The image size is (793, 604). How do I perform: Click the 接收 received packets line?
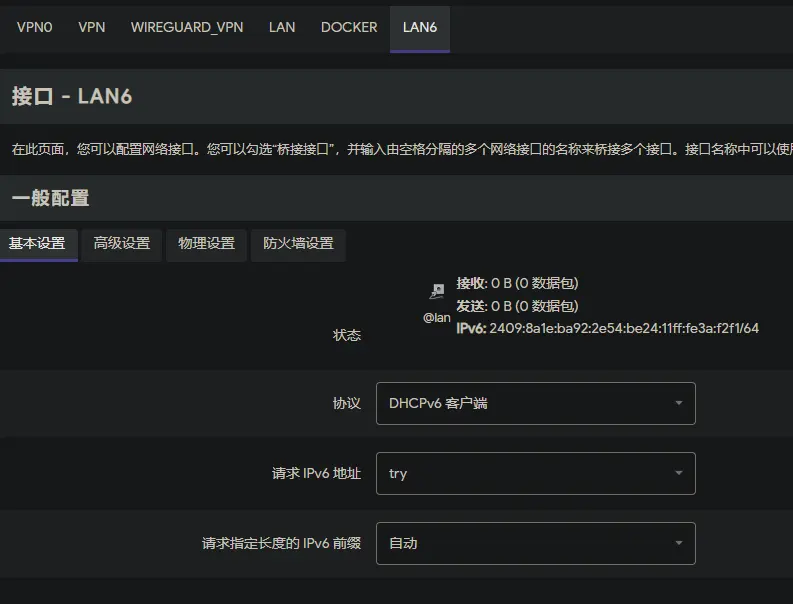[517, 284]
